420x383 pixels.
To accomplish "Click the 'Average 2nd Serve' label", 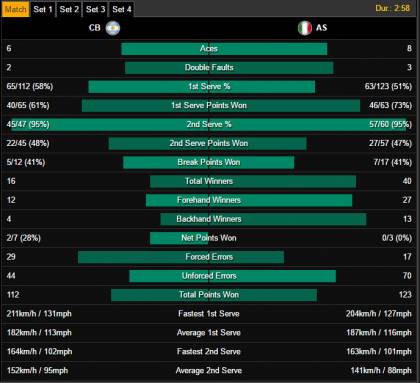I will (x=209, y=371).
